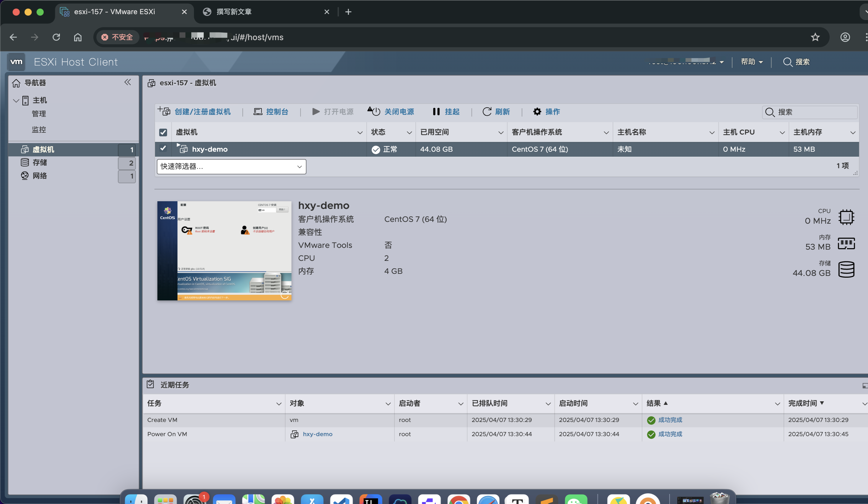
Task: Switch to the 撰写新文章 browser tab
Action: pos(265,12)
